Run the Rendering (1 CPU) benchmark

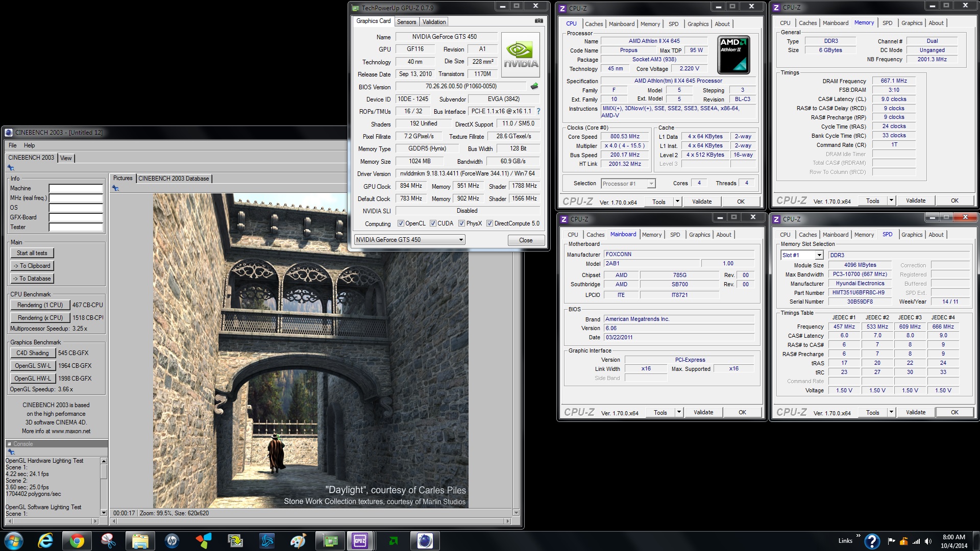(x=40, y=305)
